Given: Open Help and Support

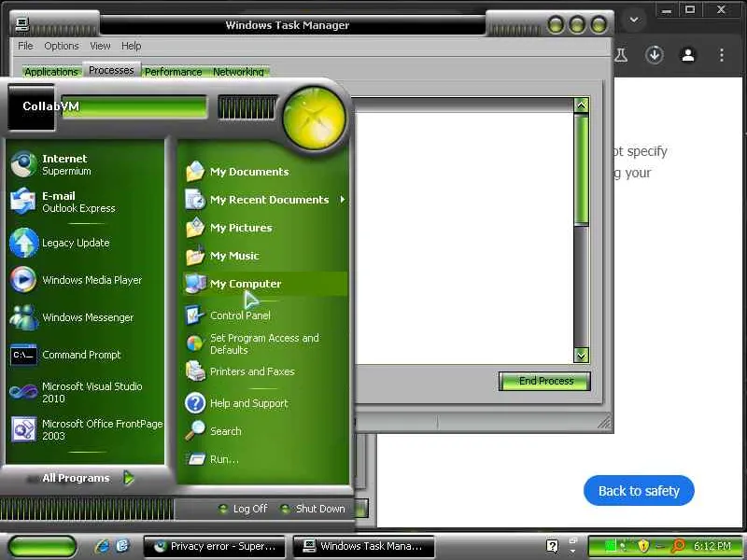Looking at the screenshot, I should [x=264, y=403].
